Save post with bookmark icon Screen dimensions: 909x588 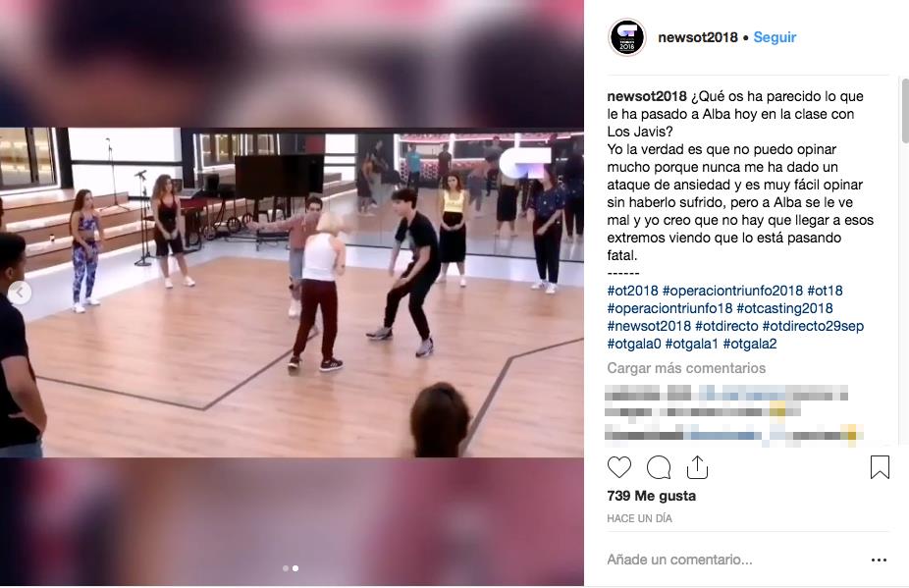click(880, 467)
